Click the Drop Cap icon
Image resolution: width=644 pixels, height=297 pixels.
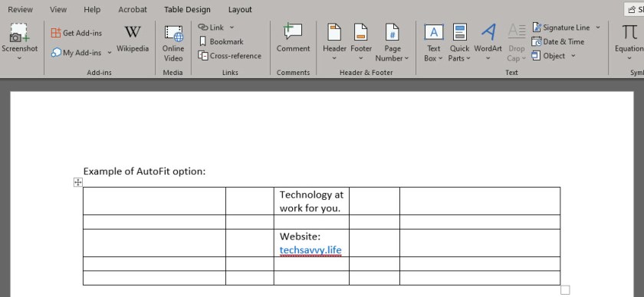click(x=516, y=31)
